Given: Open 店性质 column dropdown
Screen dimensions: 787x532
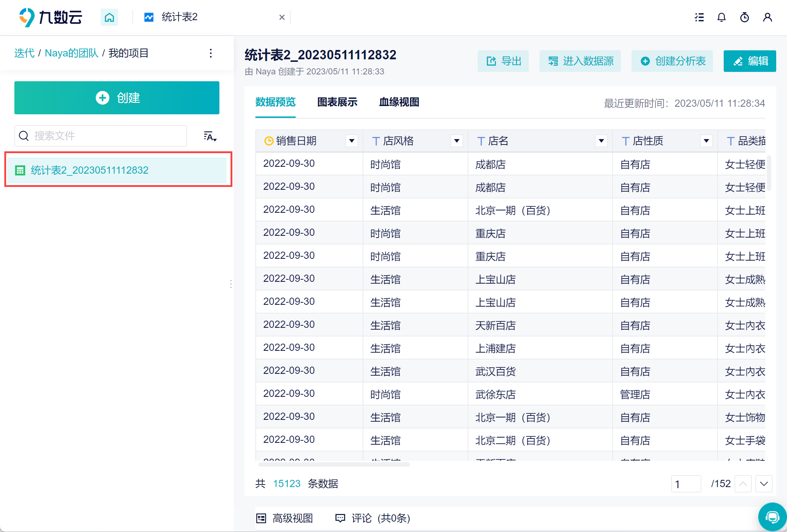Looking at the screenshot, I should click(706, 141).
